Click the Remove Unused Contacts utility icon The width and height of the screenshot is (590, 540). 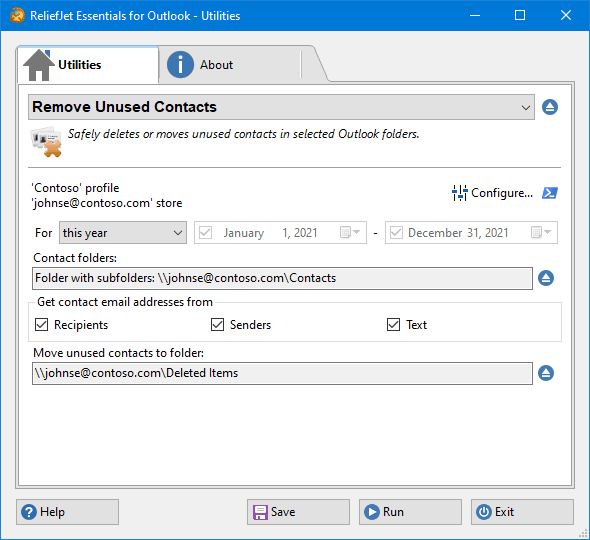coord(46,141)
